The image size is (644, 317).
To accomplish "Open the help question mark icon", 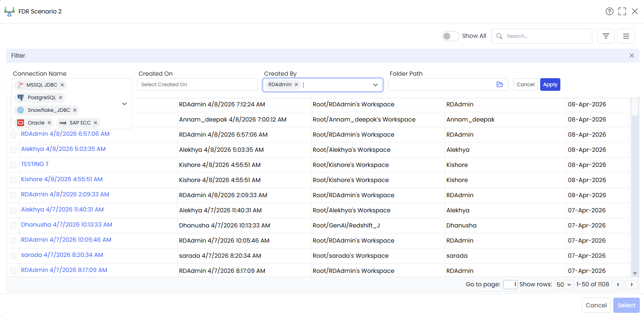I will (610, 11).
